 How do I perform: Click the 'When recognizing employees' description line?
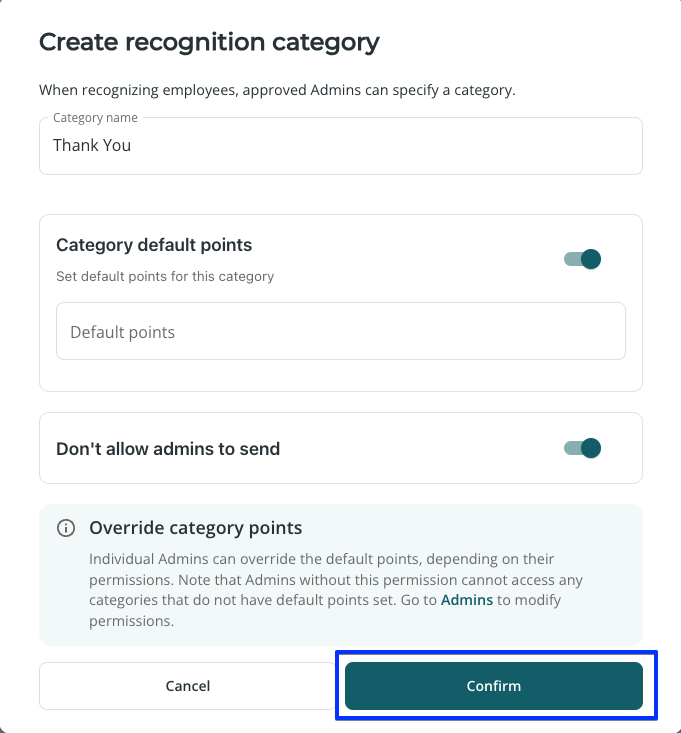[x=277, y=90]
